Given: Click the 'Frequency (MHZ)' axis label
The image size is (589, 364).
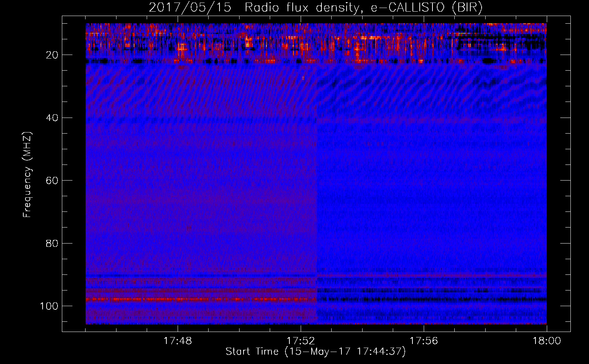Looking at the screenshot, I should [x=27, y=174].
